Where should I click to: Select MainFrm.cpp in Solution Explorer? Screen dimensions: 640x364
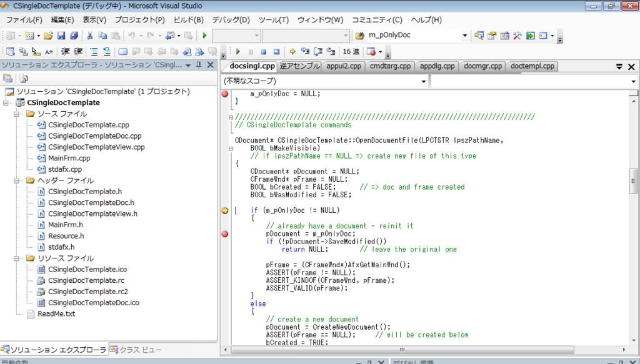tap(69, 158)
